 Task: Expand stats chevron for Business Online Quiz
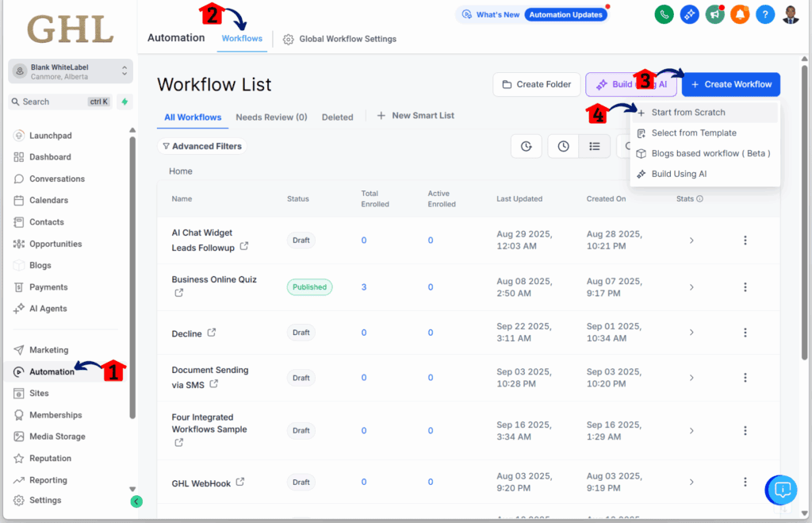(x=691, y=287)
